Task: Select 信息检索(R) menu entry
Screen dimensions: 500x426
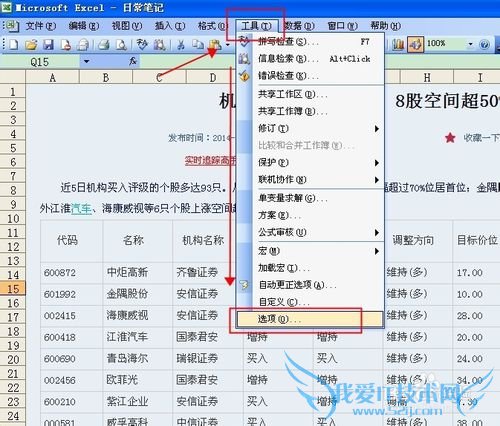Action: (x=310, y=59)
